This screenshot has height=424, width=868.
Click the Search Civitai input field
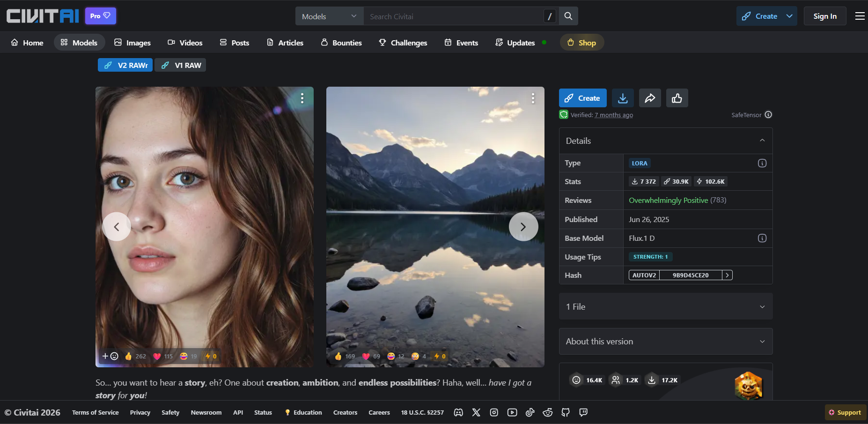click(x=453, y=16)
